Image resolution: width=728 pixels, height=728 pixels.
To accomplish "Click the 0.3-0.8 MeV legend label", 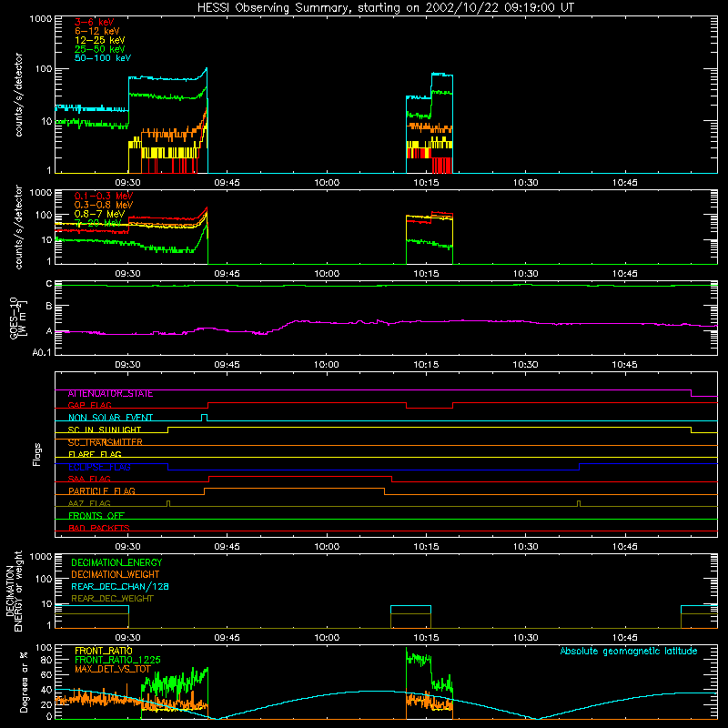I will click(x=104, y=205).
